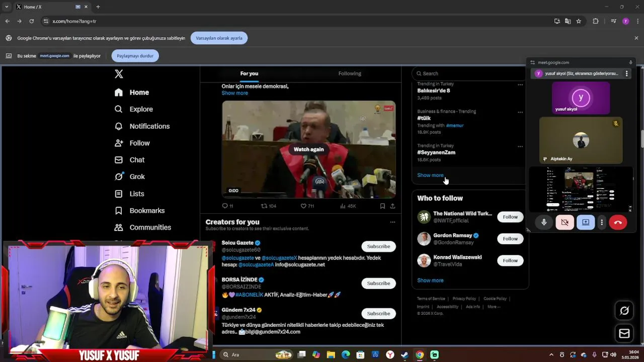Switch to the For you tab
This screenshot has width=644, height=362.
point(249,73)
